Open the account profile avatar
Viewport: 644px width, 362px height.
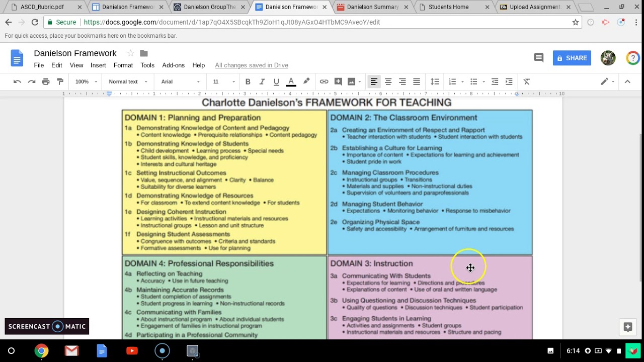click(608, 58)
